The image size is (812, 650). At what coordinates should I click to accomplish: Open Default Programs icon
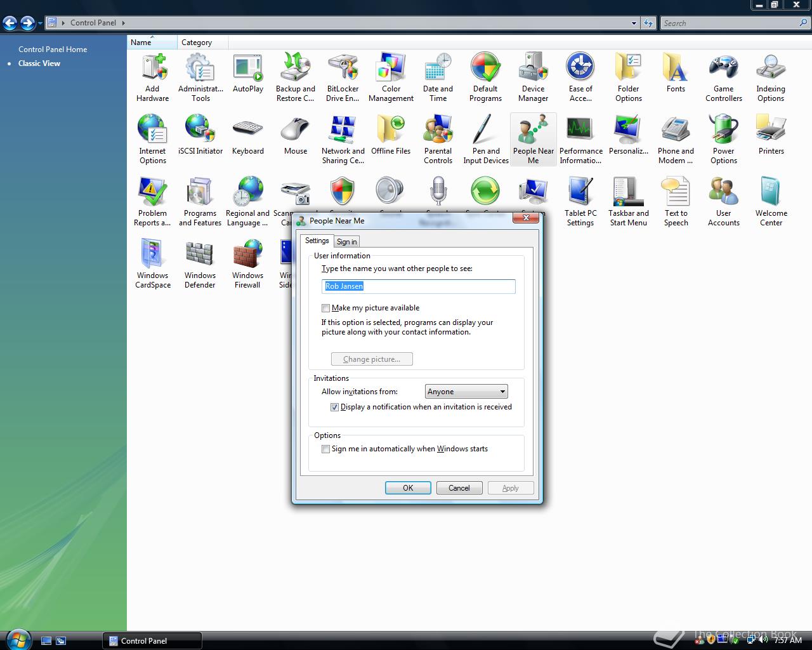485,77
